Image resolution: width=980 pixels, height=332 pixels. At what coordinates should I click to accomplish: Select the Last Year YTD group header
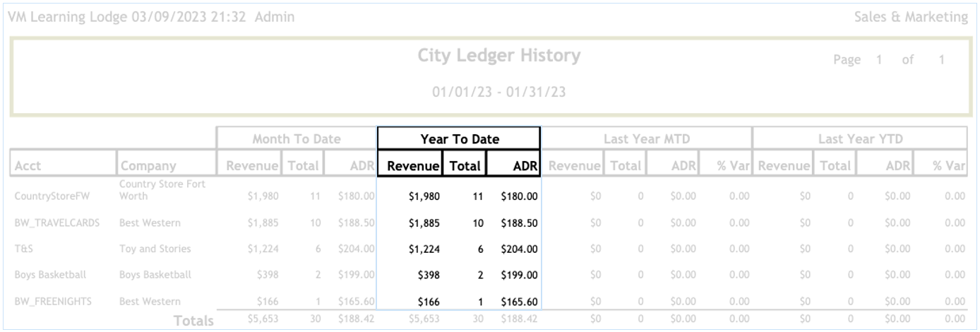click(859, 140)
